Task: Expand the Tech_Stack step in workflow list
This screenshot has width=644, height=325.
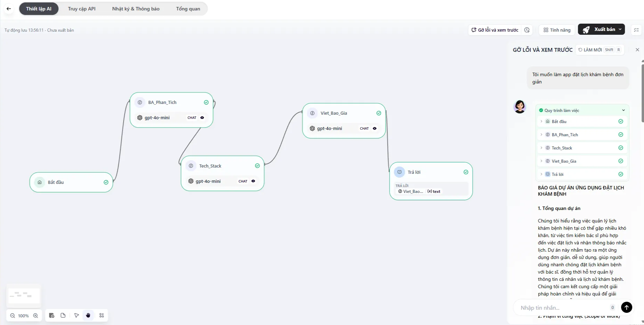Action: coord(541,148)
